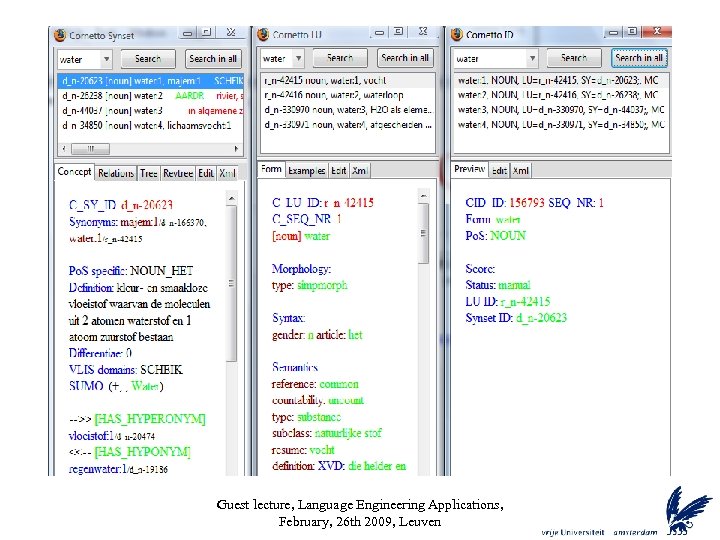Open the water dropdown in Cornetto Synset
Viewport: 720px width, 540px height.
[107, 59]
